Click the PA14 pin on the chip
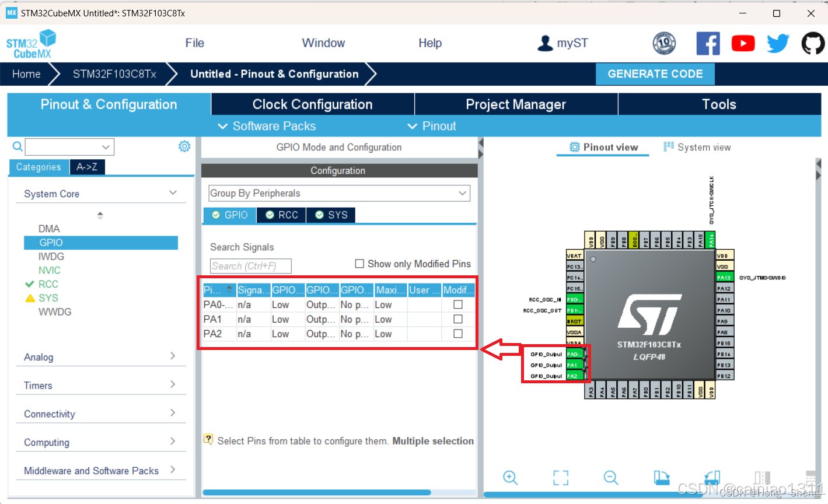Image resolution: width=828 pixels, height=504 pixels. (x=711, y=240)
